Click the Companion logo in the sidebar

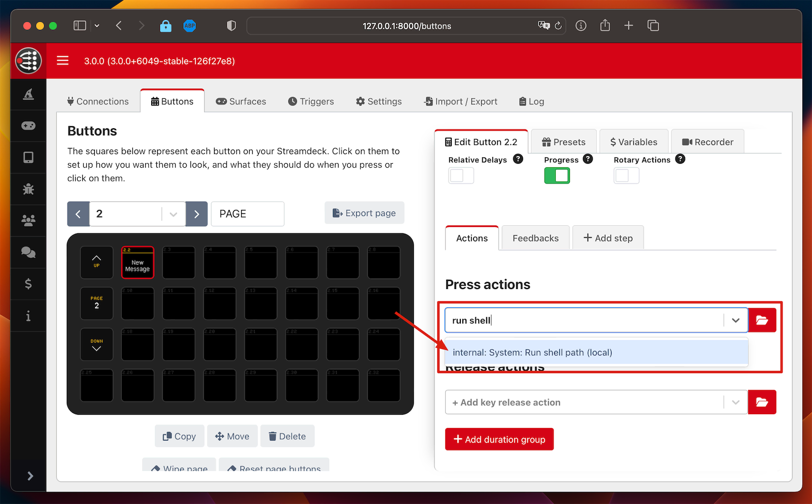tap(28, 61)
